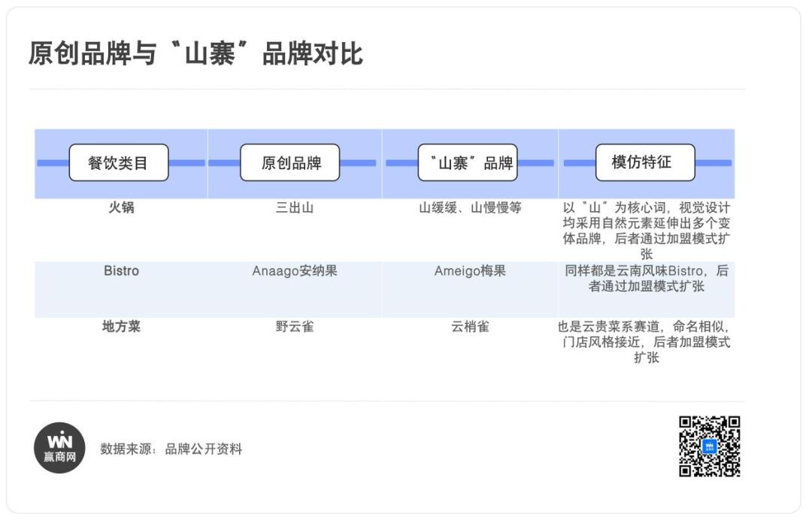
Task: Select the 火锅 category cell
Action: pyautogui.click(x=121, y=207)
